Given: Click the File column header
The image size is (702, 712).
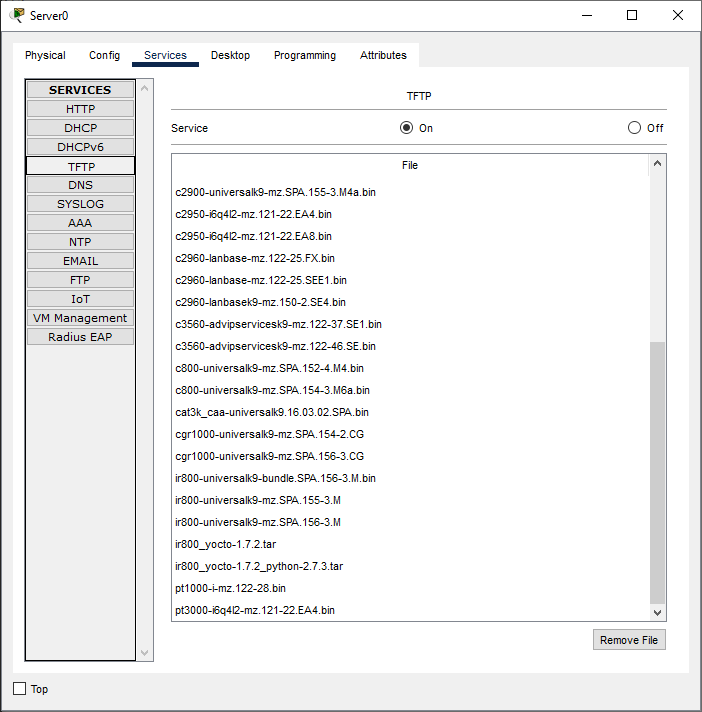Looking at the screenshot, I should 410,165.
